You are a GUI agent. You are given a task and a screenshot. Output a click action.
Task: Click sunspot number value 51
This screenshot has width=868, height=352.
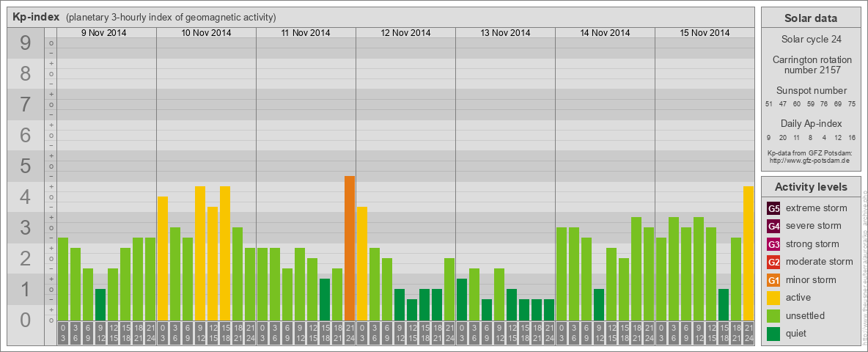pyautogui.click(x=769, y=104)
